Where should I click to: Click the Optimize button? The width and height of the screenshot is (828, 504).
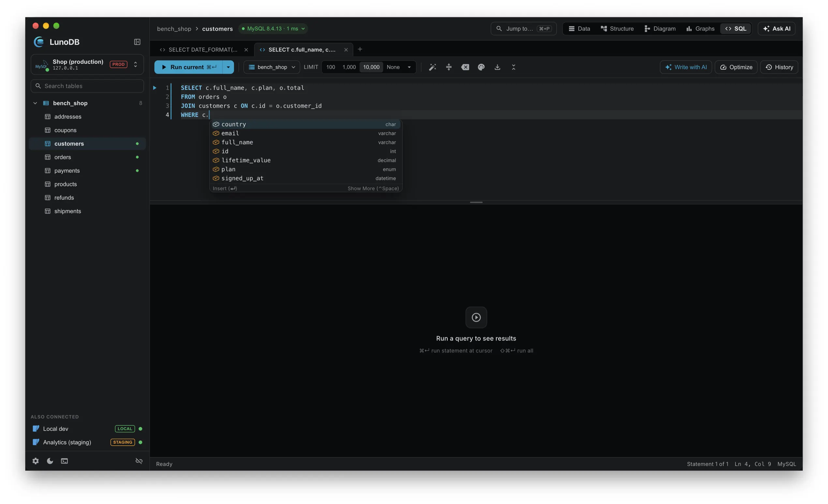(736, 67)
